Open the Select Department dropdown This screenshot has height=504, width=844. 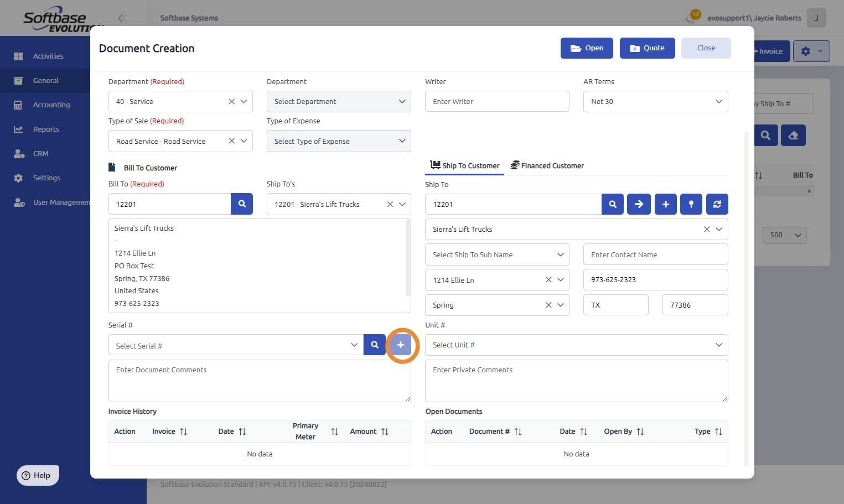click(339, 101)
